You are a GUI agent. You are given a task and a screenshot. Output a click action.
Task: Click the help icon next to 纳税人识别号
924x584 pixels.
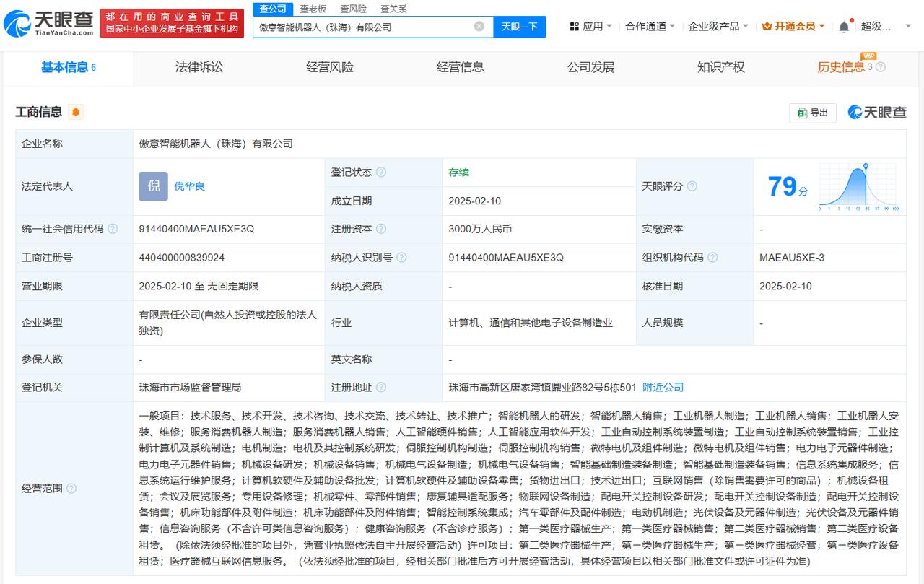[x=401, y=258]
